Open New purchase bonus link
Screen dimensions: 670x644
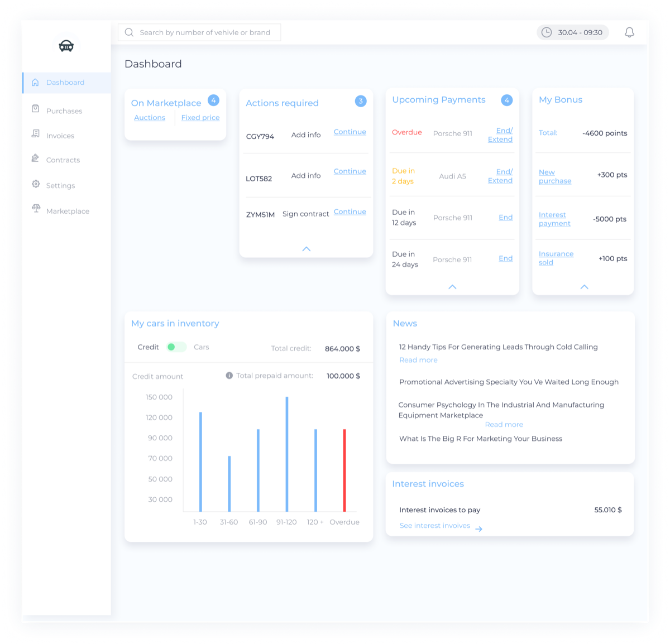[555, 177]
